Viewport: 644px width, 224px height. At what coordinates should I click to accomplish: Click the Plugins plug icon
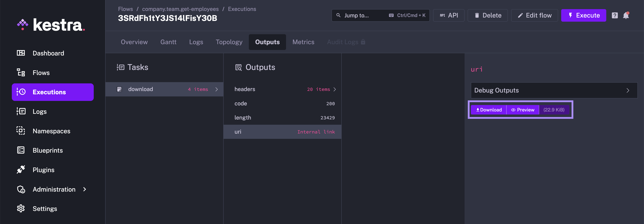21,169
